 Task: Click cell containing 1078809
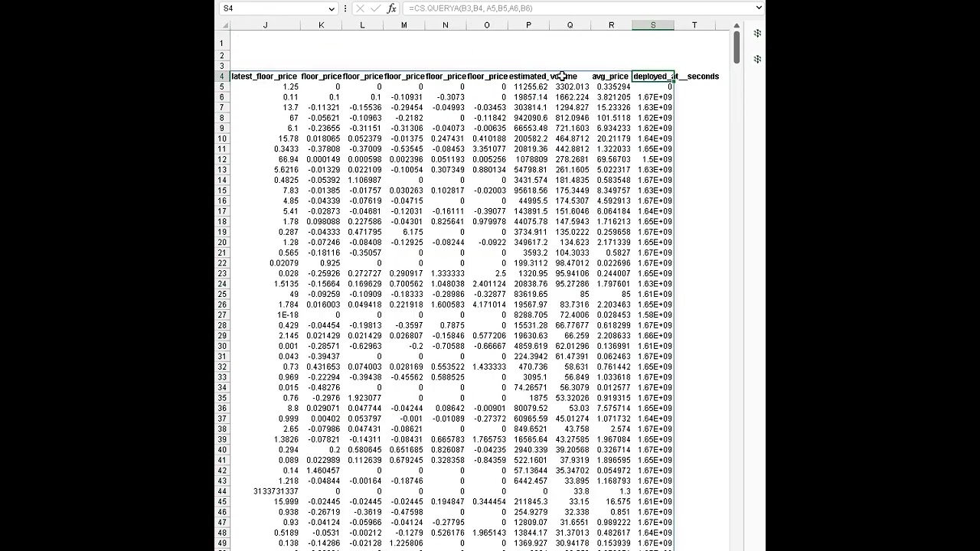[528, 159]
